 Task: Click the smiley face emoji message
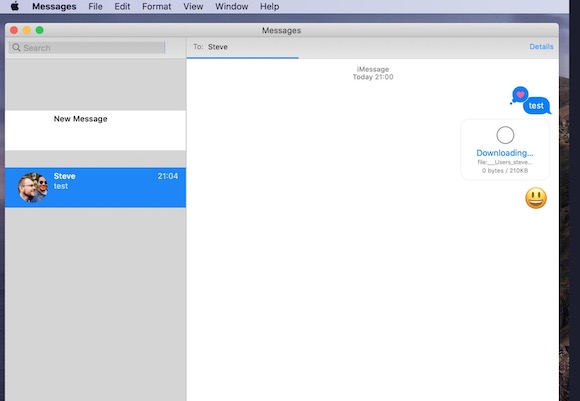point(536,198)
